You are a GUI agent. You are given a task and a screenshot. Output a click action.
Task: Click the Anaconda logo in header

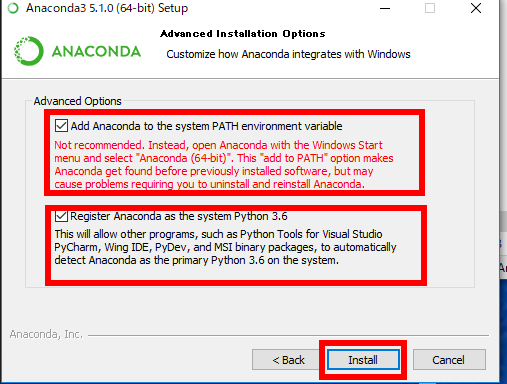point(77,51)
